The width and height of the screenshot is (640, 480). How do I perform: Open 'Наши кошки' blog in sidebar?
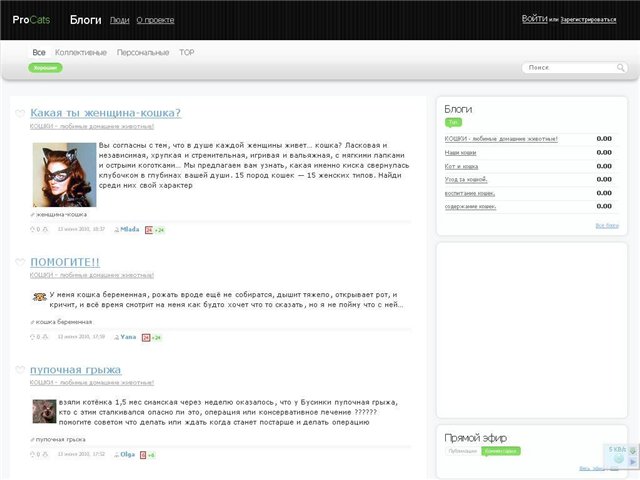(x=460, y=153)
